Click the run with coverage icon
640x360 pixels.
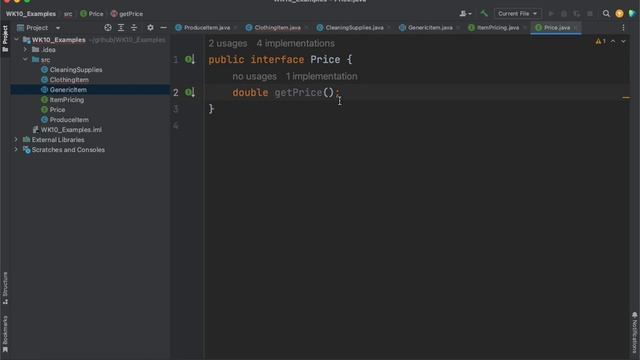[x=577, y=13]
